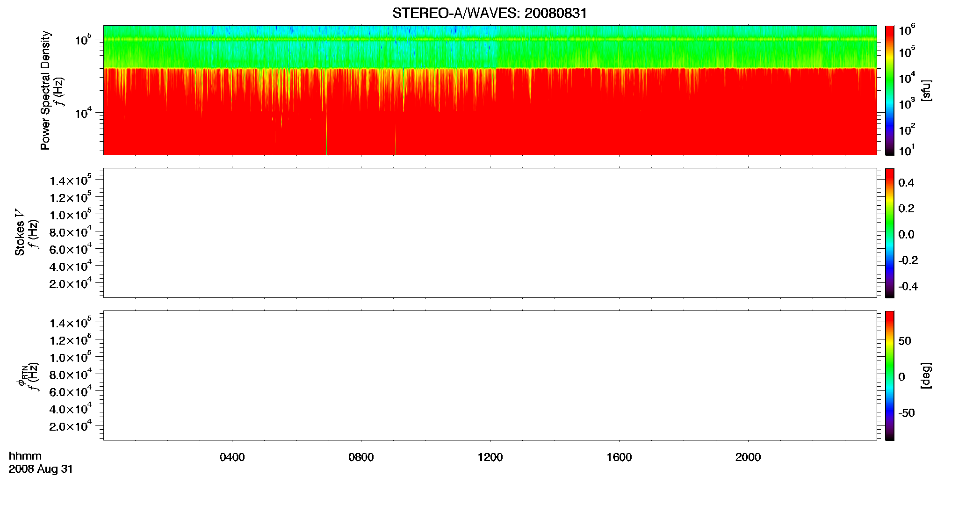
Task: Click the 1.4×10^5 tick on Stokes V axis
Action: (x=71, y=180)
